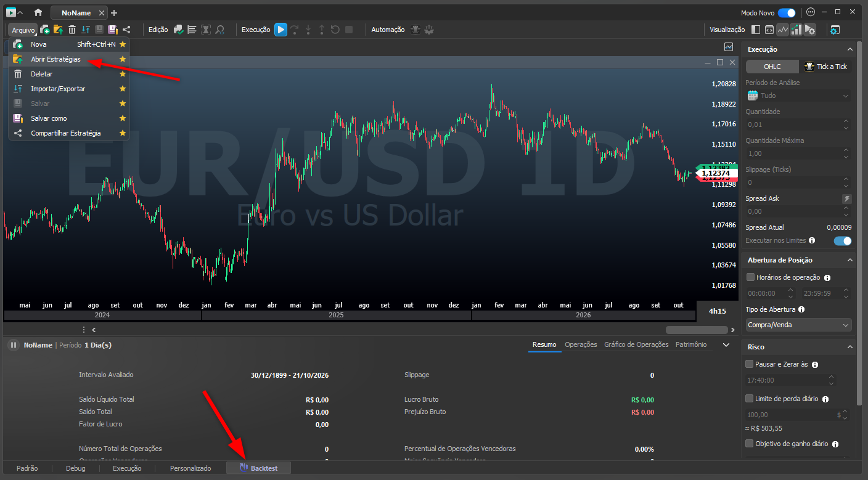Select OHLC execution mode
This screenshot has width=868, height=480.
772,67
